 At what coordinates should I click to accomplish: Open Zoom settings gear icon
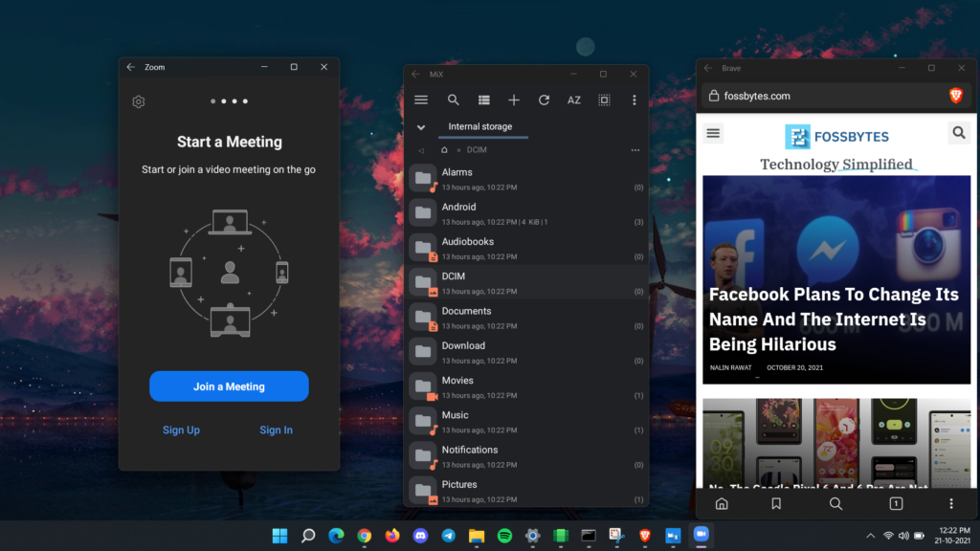point(139,101)
